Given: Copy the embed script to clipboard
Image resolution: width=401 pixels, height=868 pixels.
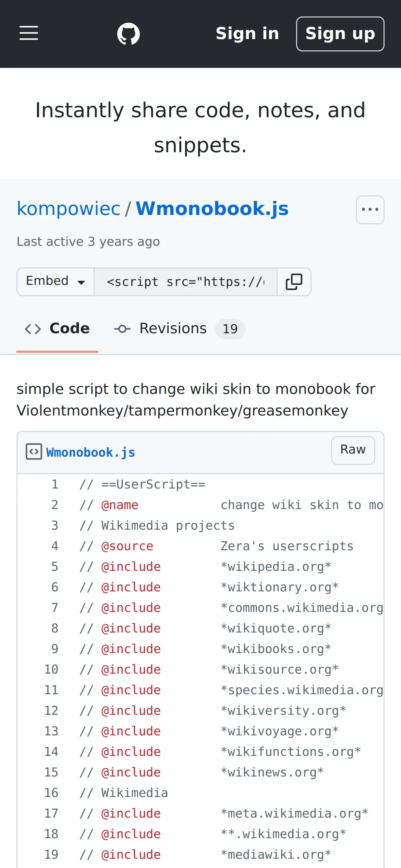Looking at the screenshot, I should click(x=294, y=282).
